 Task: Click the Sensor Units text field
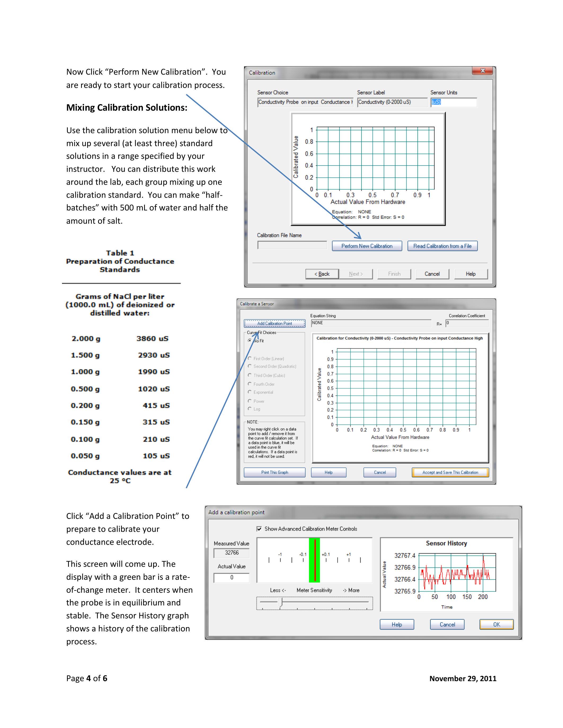[x=454, y=102]
